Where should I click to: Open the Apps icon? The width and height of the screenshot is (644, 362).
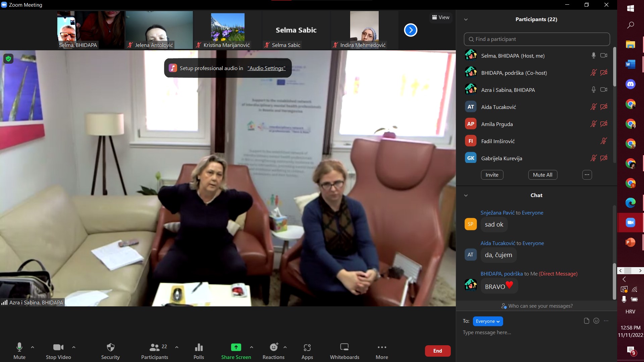coord(307,347)
